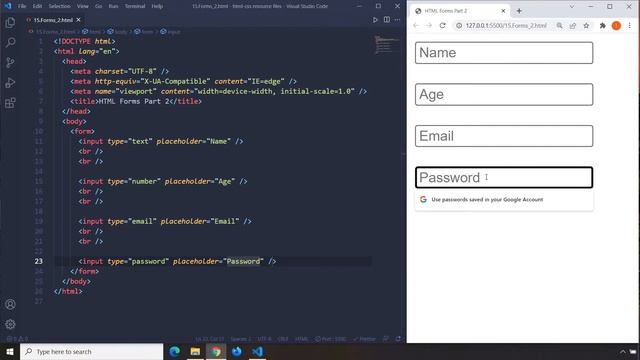
Task: Open Chrome's three-dot menu
Action: [630, 25]
